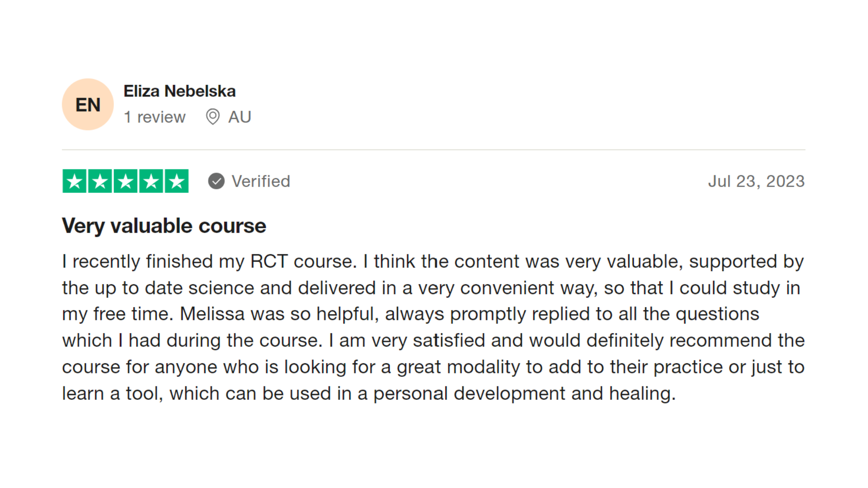This screenshot has width=868, height=488.
Task: Click the verified checkmark icon
Action: 216,181
